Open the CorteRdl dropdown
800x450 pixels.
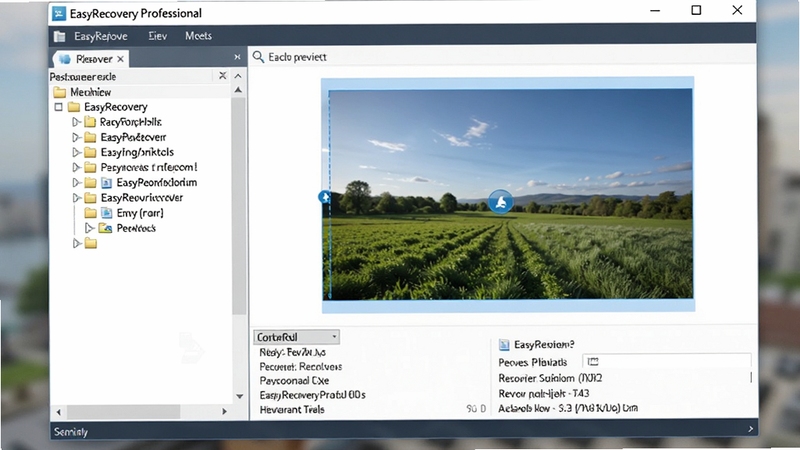(x=296, y=337)
